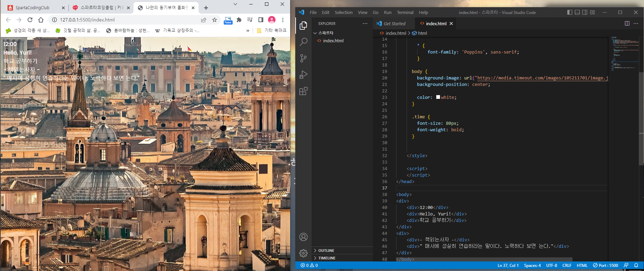The width and height of the screenshot is (644, 271).
Task: Switch to the Get Started editor tab
Action: point(394,24)
